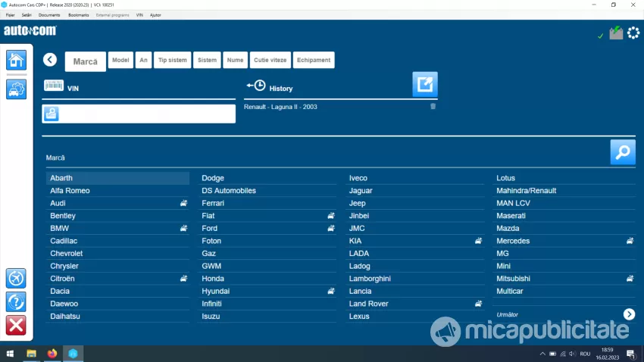The height and width of the screenshot is (362, 644).
Task: Open the history export icon button
Action: [x=425, y=84]
